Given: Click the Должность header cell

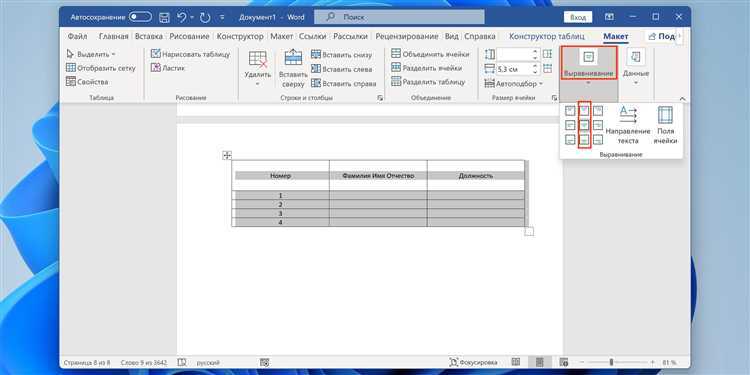Looking at the screenshot, I should 475,176.
